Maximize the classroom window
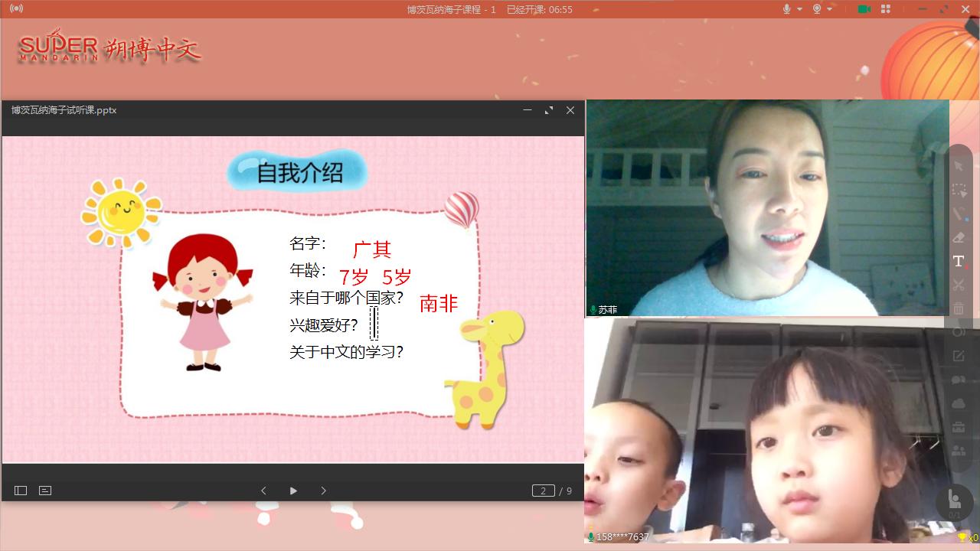 coord(944,9)
